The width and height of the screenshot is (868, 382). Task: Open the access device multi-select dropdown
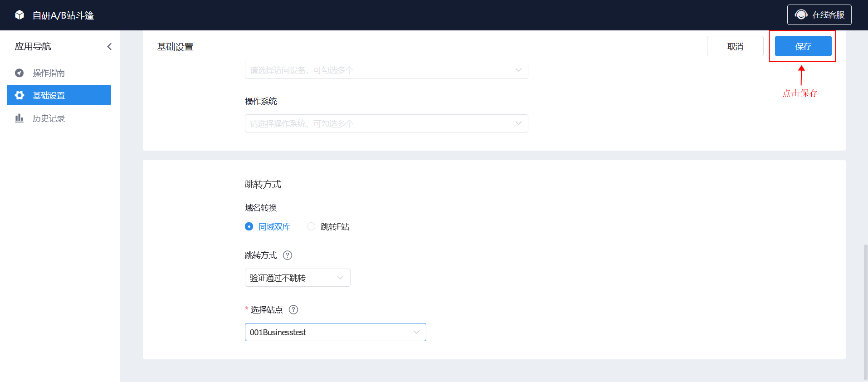(386, 70)
